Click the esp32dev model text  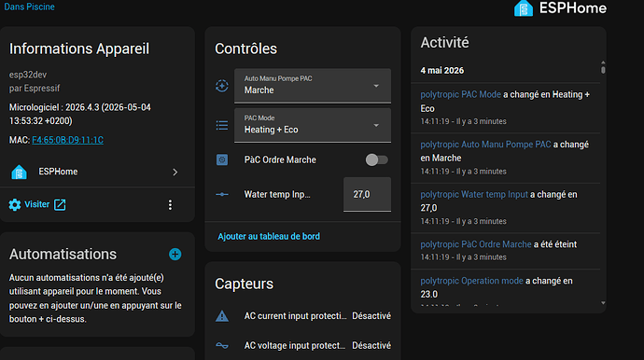click(28, 75)
